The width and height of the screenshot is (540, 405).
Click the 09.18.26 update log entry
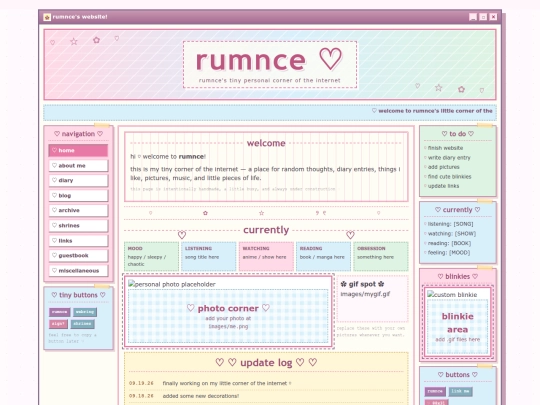(266, 396)
